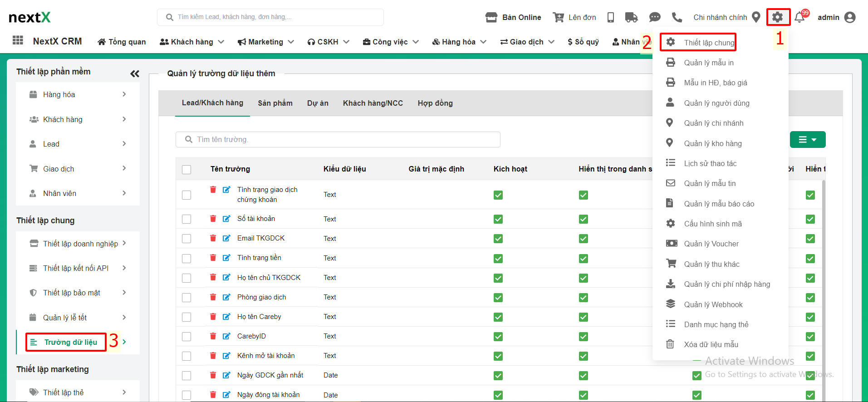This screenshot has width=868, height=402.
Task: Open the green list actions dropdown button
Action: (x=808, y=140)
